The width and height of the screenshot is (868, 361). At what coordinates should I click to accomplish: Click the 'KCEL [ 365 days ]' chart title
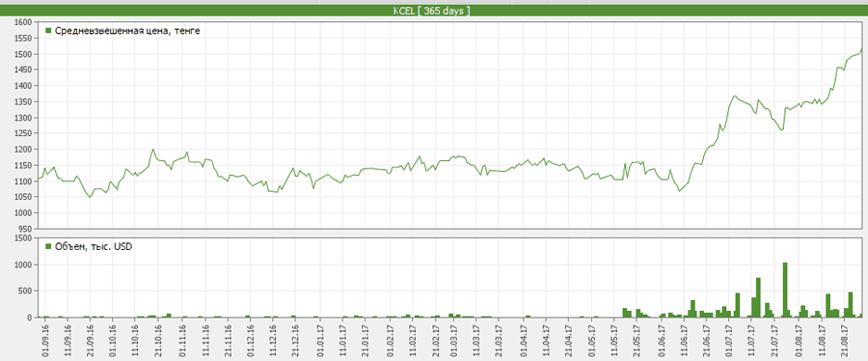(x=431, y=11)
